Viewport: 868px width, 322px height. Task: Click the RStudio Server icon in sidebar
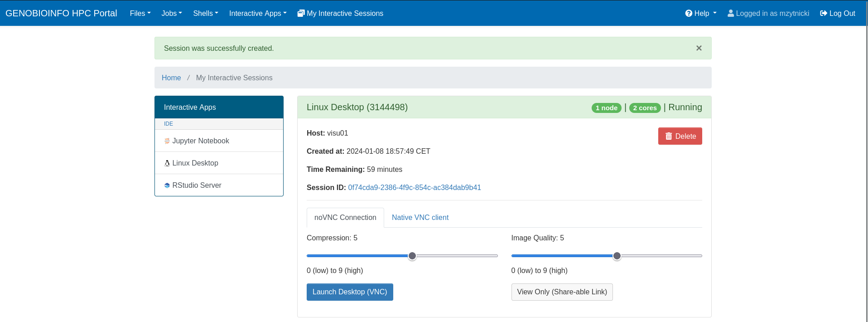pyautogui.click(x=167, y=185)
